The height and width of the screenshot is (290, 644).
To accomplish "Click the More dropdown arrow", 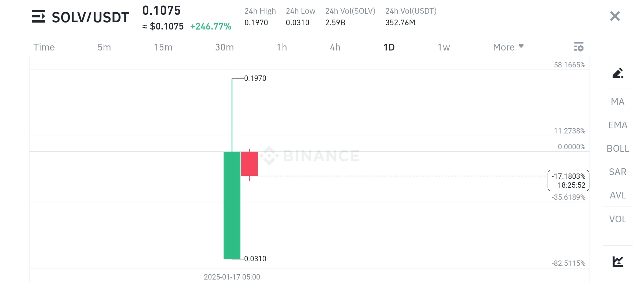I will 521,46.
